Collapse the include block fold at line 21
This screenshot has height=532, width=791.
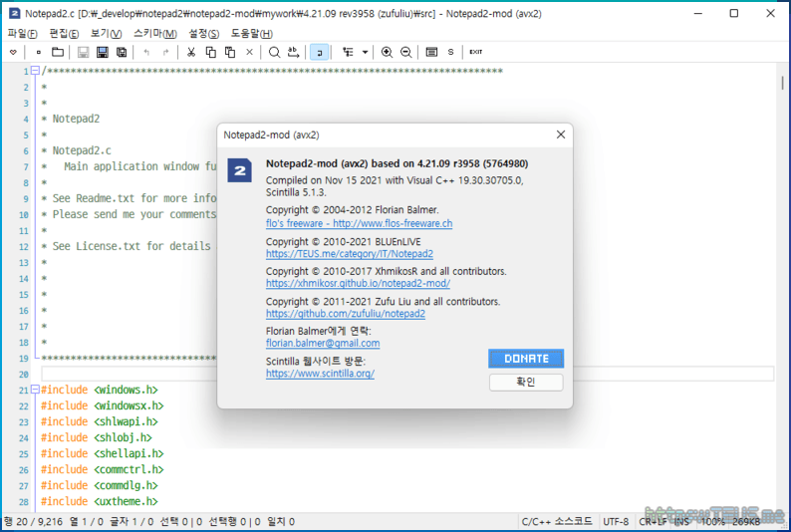coord(35,390)
